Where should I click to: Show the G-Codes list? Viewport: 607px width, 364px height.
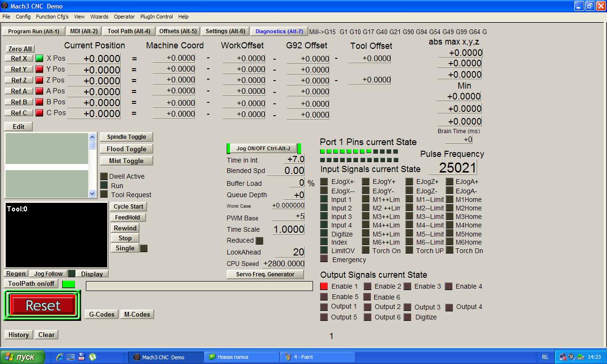102,314
